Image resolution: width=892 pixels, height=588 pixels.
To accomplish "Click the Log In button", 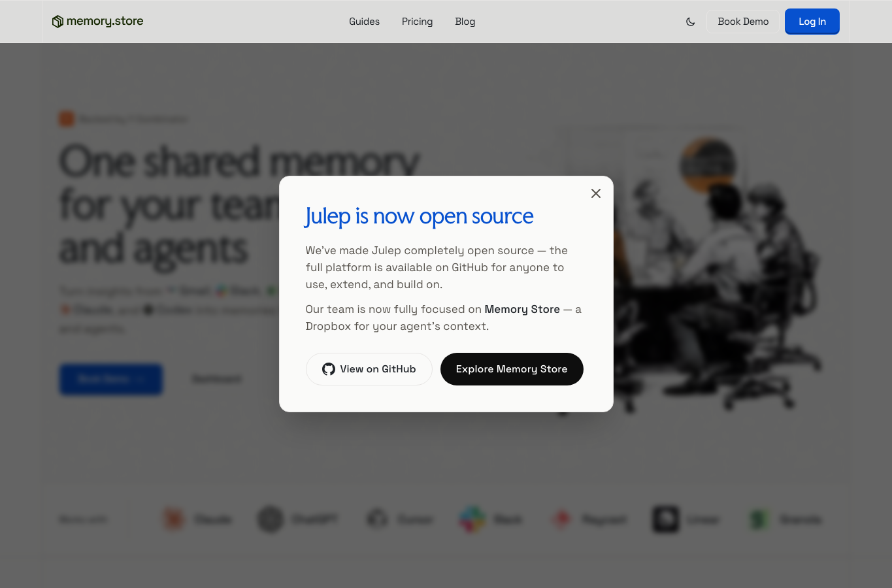I will 812,22.
